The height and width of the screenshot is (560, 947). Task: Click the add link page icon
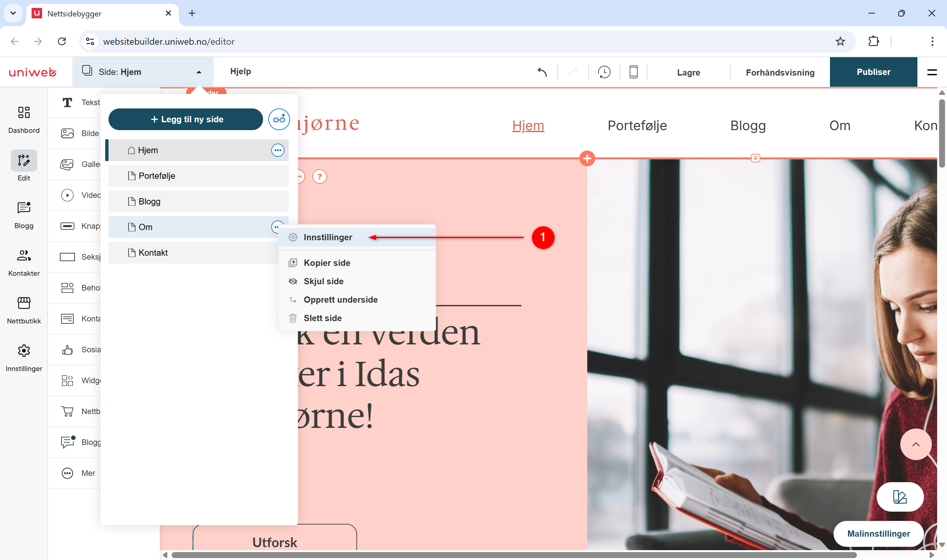coord(279,119)
